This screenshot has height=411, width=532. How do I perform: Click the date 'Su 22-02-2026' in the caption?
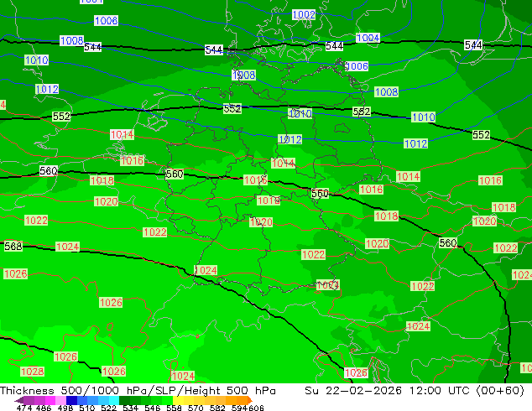point(353,390)
